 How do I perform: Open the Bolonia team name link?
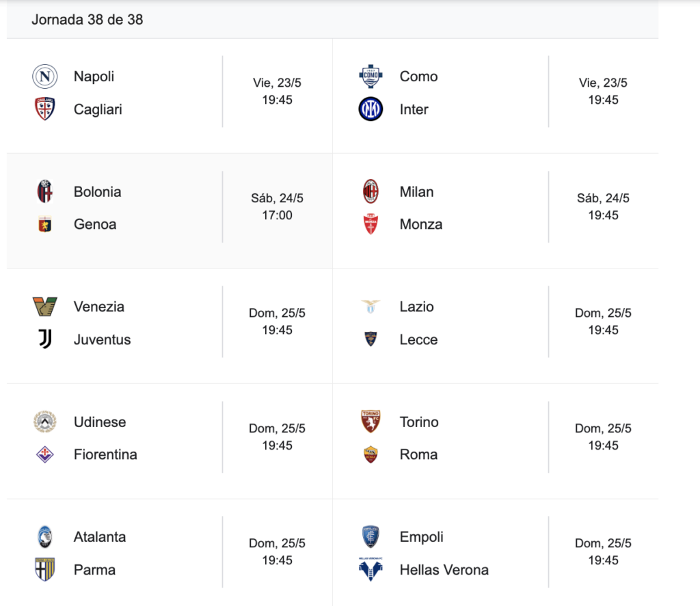[97, 192]
